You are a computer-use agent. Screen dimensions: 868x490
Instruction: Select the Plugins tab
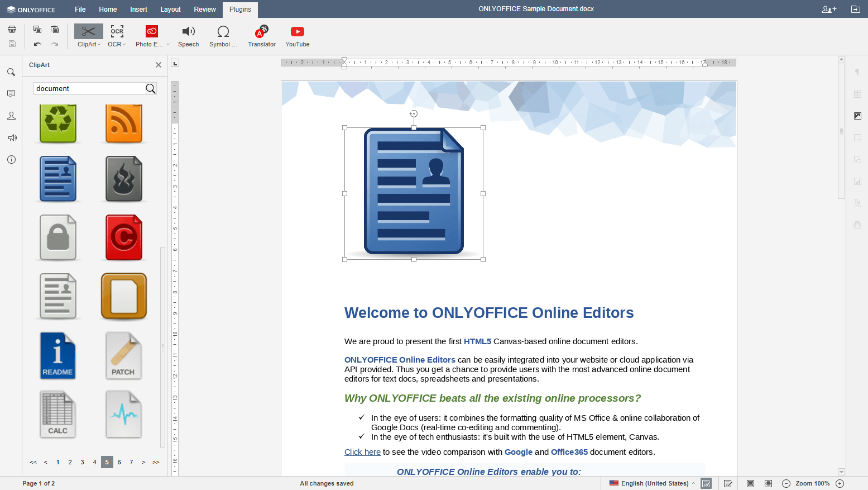pyautogui.click(x=240, y=9)
